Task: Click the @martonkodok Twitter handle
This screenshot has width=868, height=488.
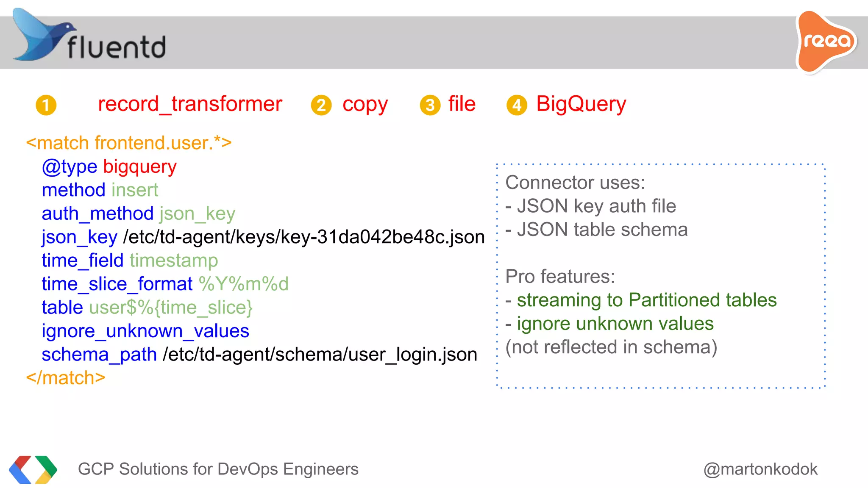Action: (x=760, y=469)
